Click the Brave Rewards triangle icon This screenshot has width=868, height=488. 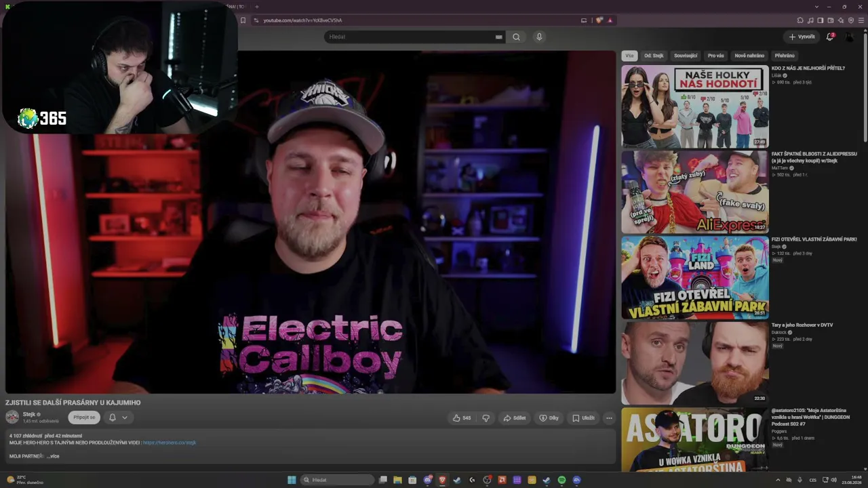point(610,20)
